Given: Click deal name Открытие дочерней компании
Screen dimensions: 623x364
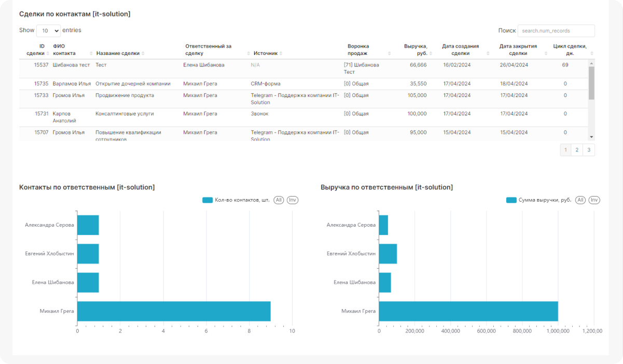Looking at the screenshot, I should pyautogui.click(x=133, y=83).
